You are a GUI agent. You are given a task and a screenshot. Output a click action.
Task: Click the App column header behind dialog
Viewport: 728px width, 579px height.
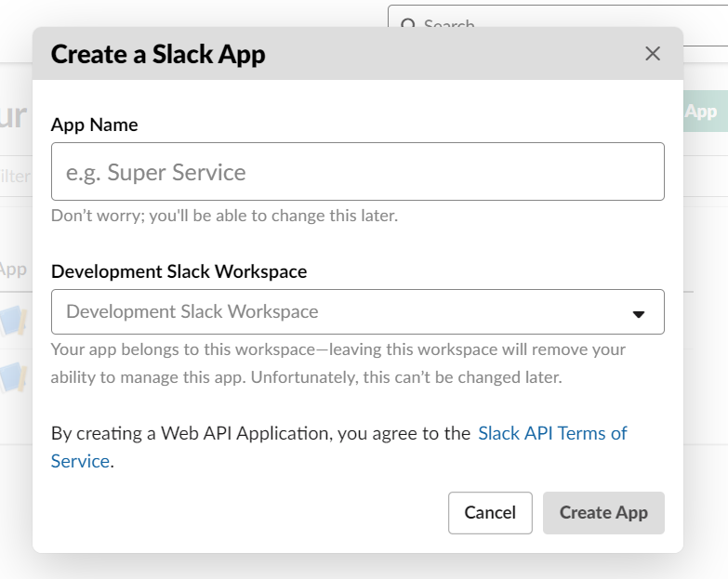tap(14, 270)
